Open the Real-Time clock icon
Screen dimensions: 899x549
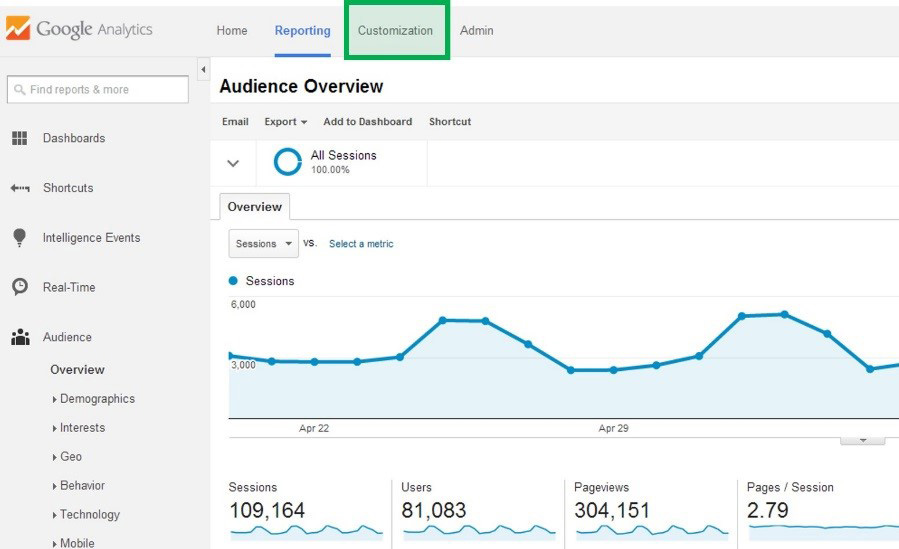[19, 287]
